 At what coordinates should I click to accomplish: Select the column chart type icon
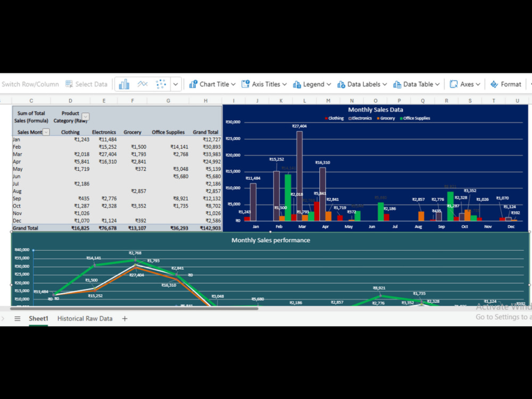[124, 84]
